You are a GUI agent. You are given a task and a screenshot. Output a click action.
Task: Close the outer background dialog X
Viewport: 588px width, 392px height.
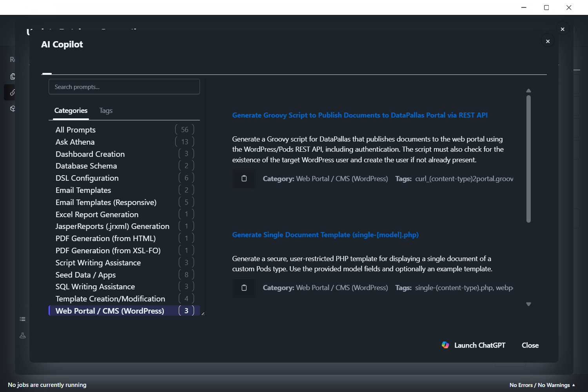563,29
